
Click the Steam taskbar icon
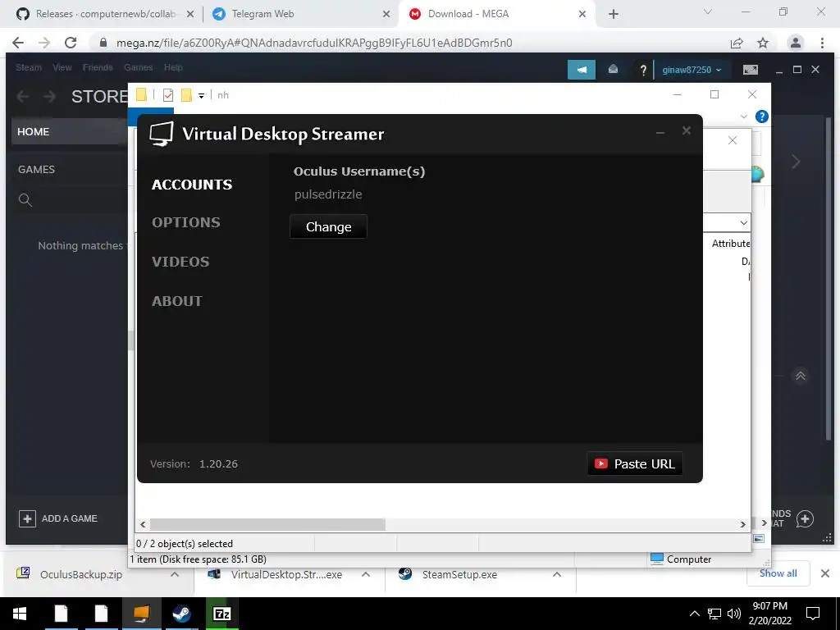(181, 614)
